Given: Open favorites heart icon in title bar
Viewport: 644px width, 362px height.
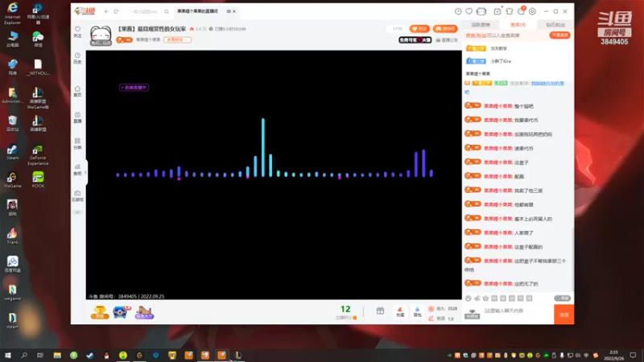Looking at the screenshot, I should pos(469,11).
